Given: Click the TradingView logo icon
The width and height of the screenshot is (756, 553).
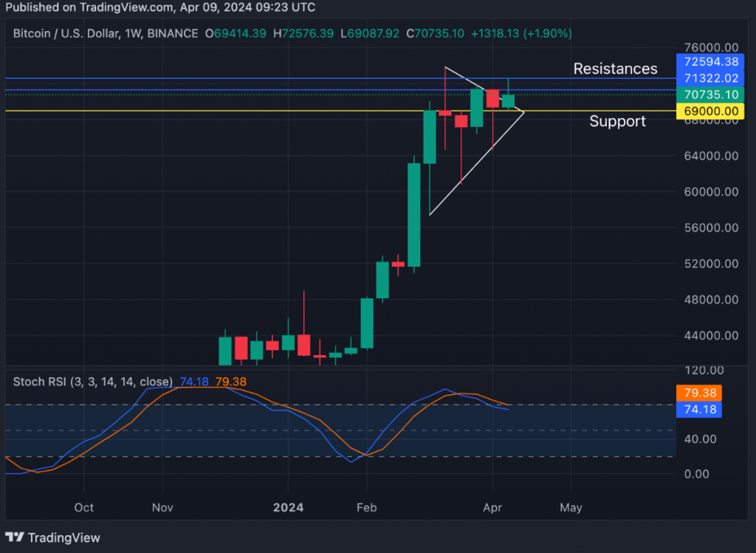Looking at the screenshot, I should point(15,537).
